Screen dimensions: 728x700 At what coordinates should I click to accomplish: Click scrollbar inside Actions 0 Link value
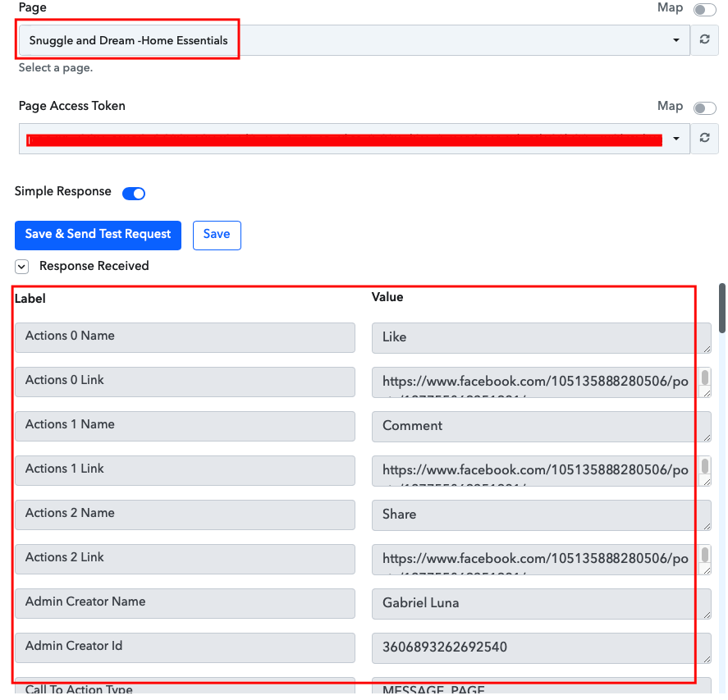point(705,377)
